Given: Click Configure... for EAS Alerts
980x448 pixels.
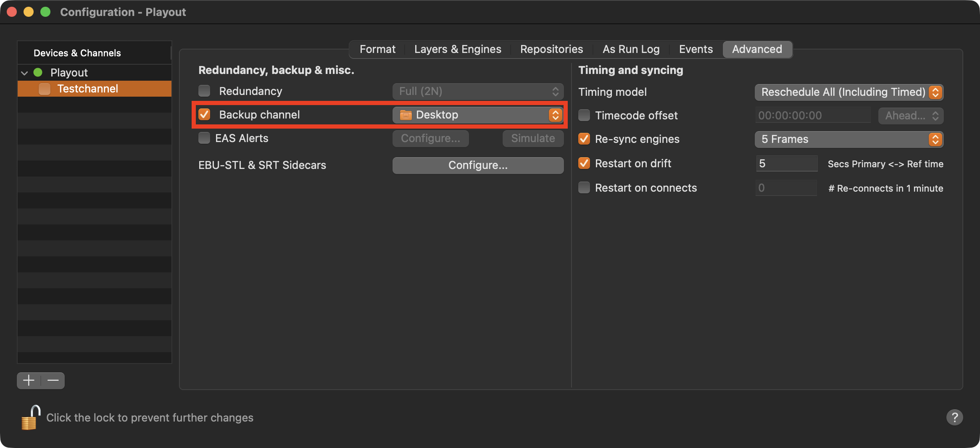Looking at the screenshot, I should click(x=430, y=138).
